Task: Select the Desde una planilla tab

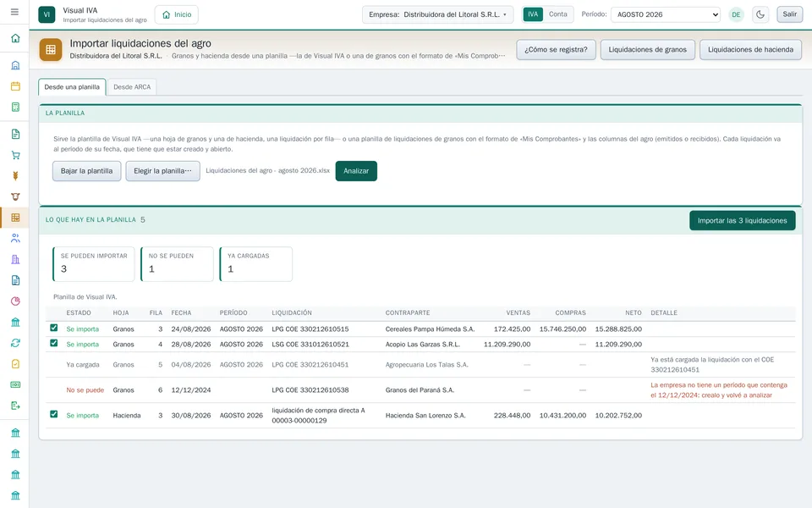Action: pyautogui.click(x=72, y=87)
